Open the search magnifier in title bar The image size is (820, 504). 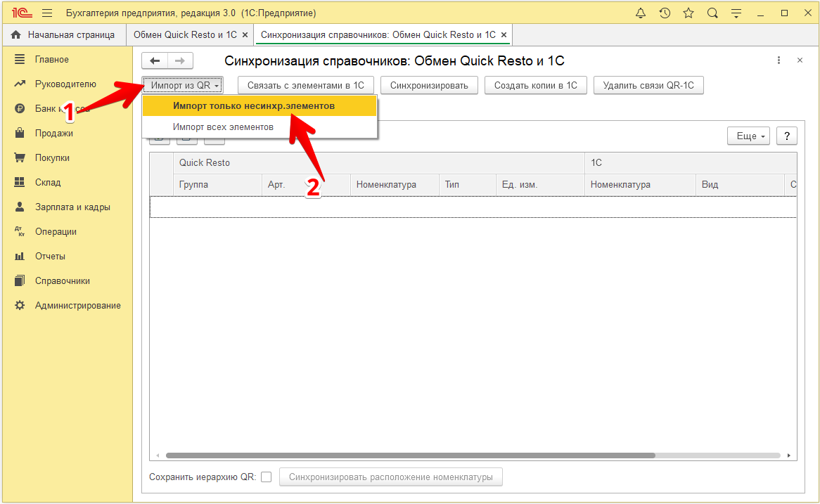pyautogui.click(x=712, y=13)
